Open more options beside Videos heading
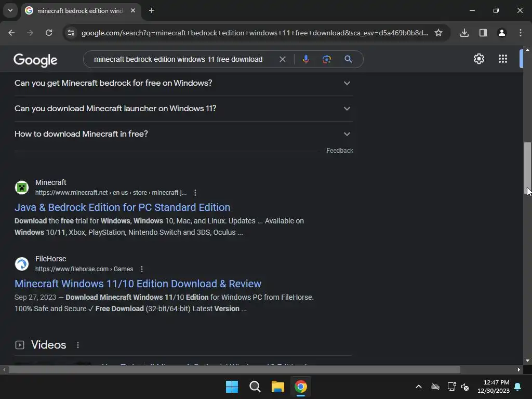Viewport: 532px width, 399px height. click(78, 345)
